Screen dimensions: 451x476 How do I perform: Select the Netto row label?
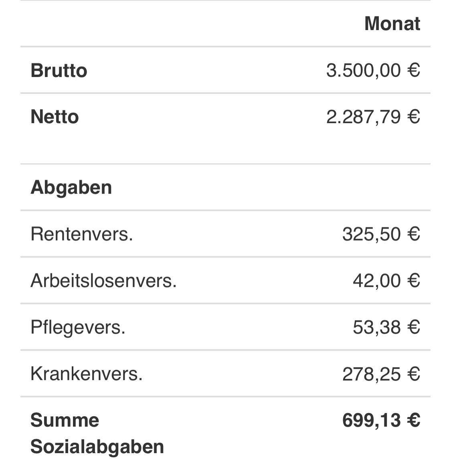[x=55, y=117]
